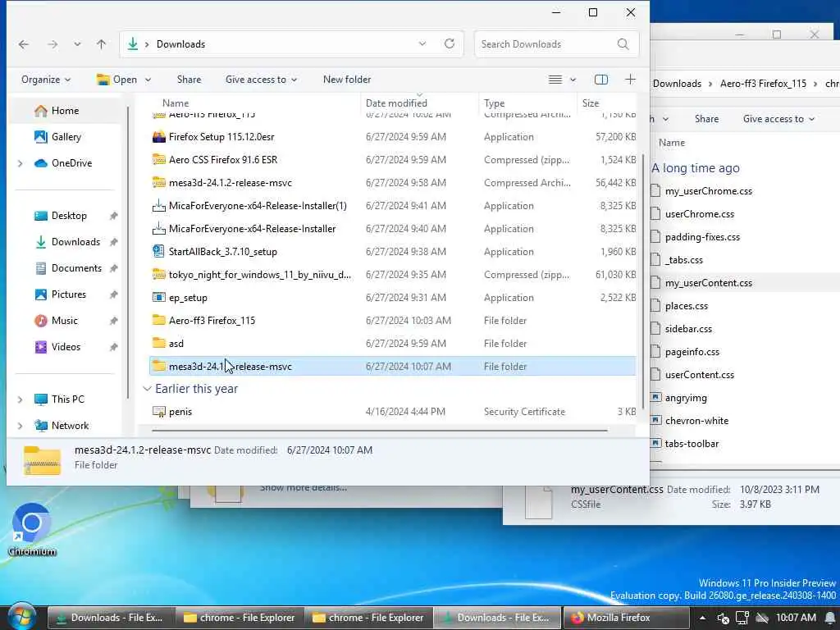Screen dimensions: 840x630
Task: Go forward using the forward arrow
Action: pos(52,44)
